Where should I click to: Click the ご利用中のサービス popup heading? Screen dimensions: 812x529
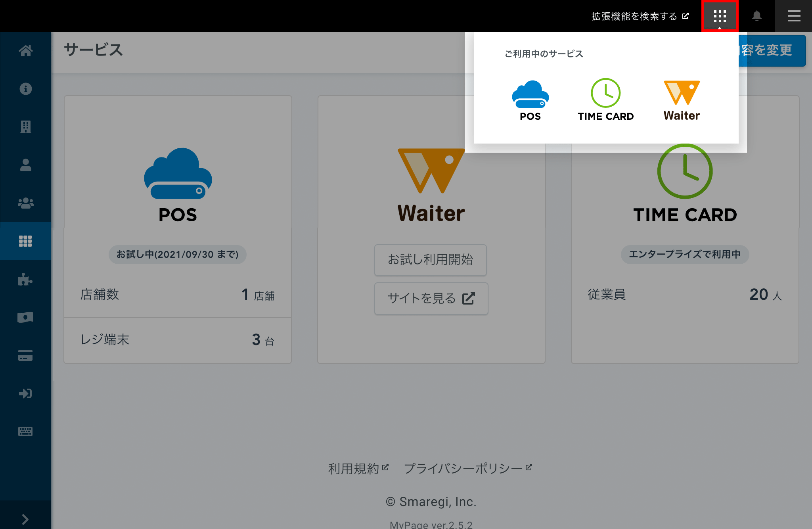coord(544,54)
